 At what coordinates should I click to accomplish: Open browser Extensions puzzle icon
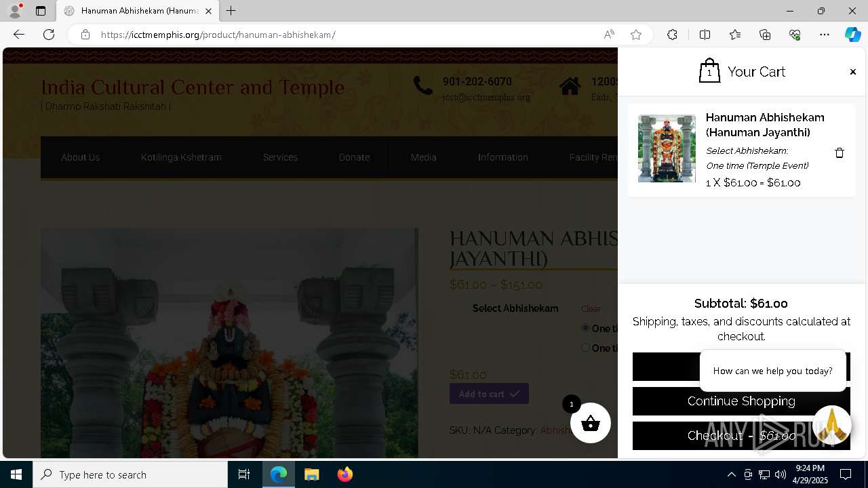tap(672, 35)
